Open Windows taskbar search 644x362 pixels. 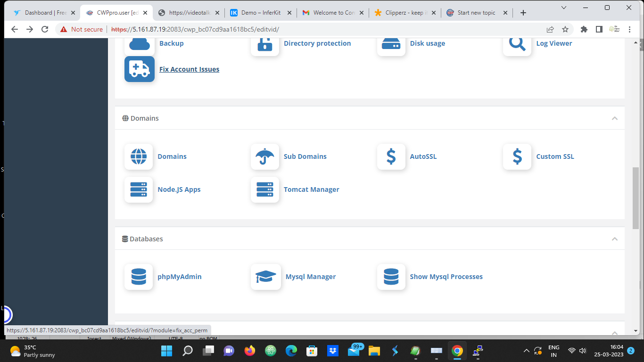tap(188, 351)
